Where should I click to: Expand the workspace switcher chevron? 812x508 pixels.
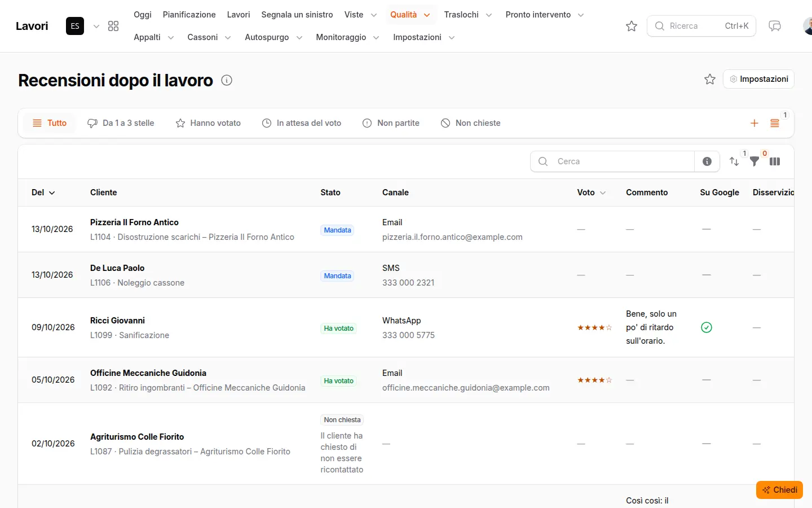point(96,26)
